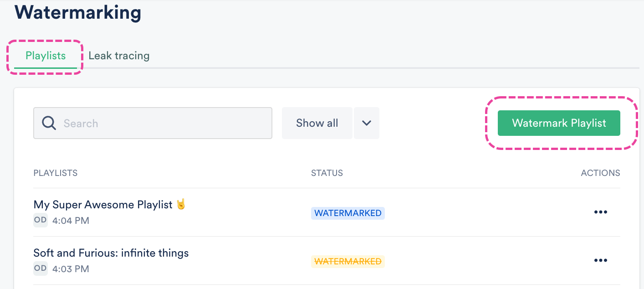Click the rock hand emoji in playlist name
The height and width of the screenshot is (289, 644).
coord(181,204)
